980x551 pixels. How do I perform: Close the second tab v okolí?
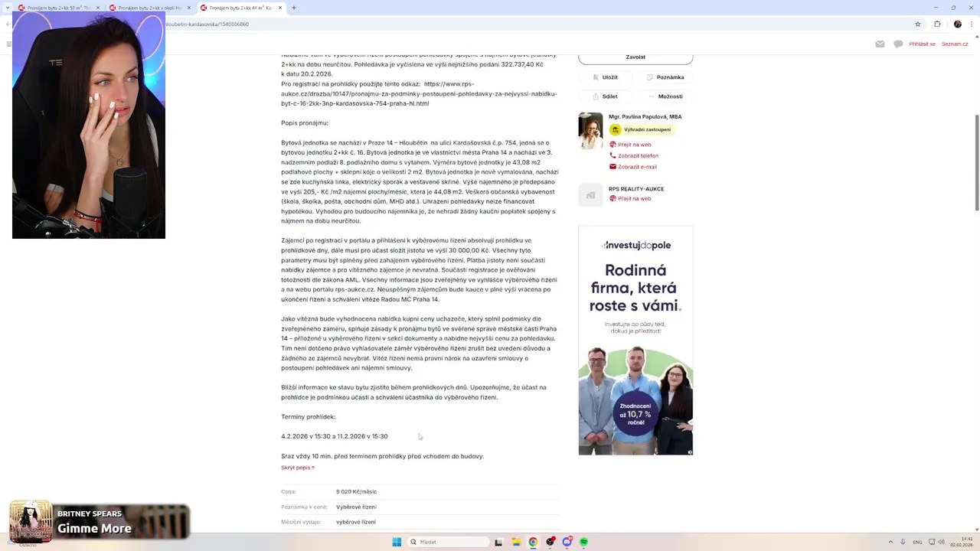click(x=190, y=8)
